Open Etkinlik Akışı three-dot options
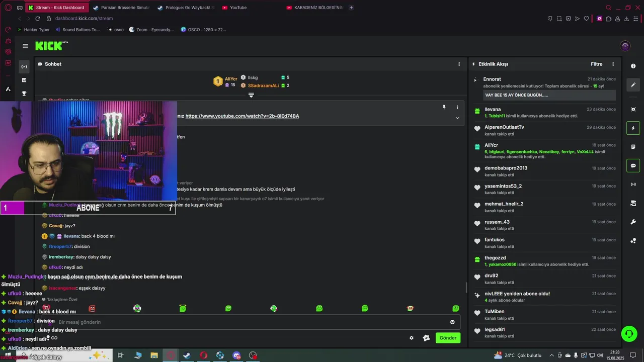 pyautogui.click(x=613, y=64)
